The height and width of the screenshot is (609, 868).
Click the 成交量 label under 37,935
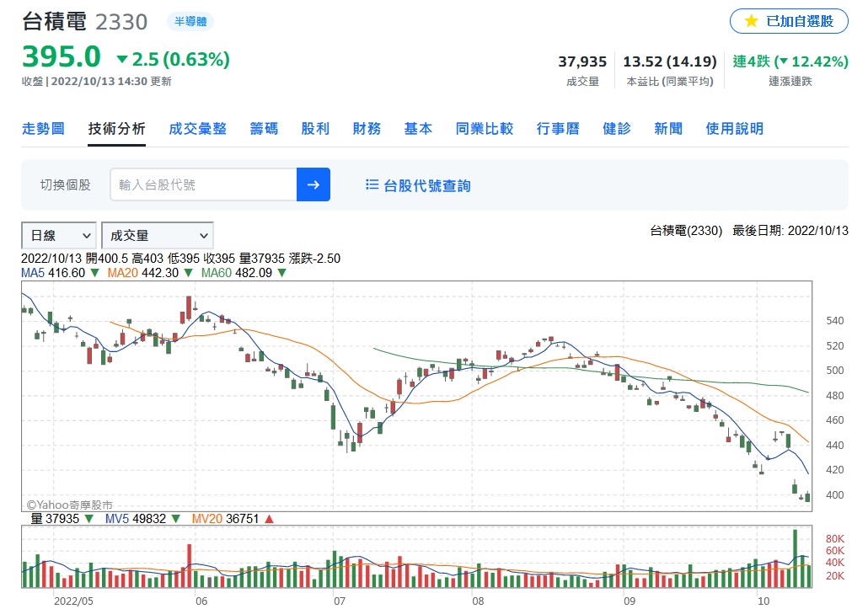582,82
